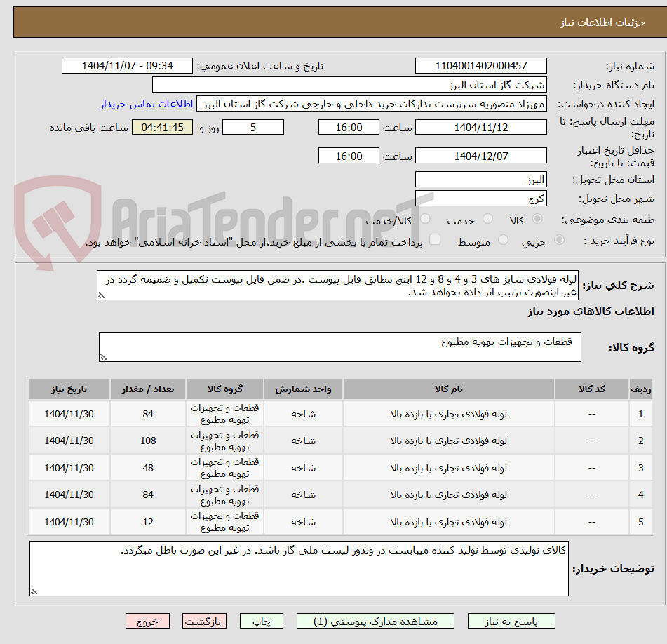Click the تعداد / مقدار column header
The width and height of the screenshot is (667, 644).
[147, 389]
